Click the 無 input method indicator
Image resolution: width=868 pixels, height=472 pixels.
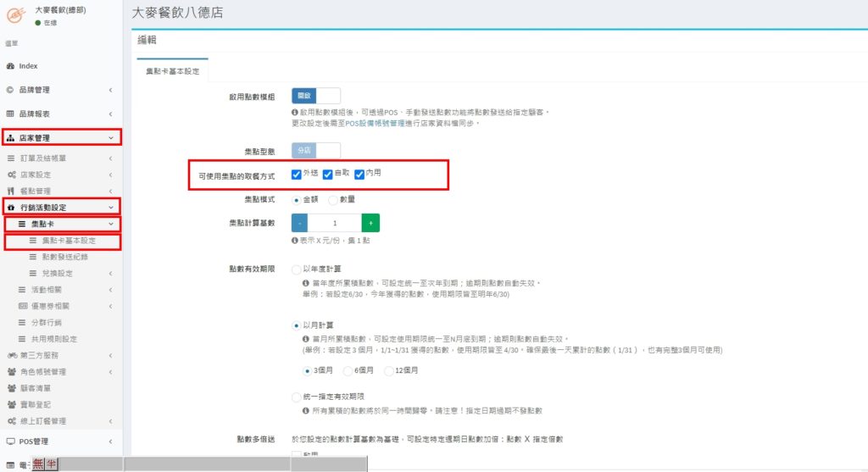pyautogui.click(x=37, y=464)
